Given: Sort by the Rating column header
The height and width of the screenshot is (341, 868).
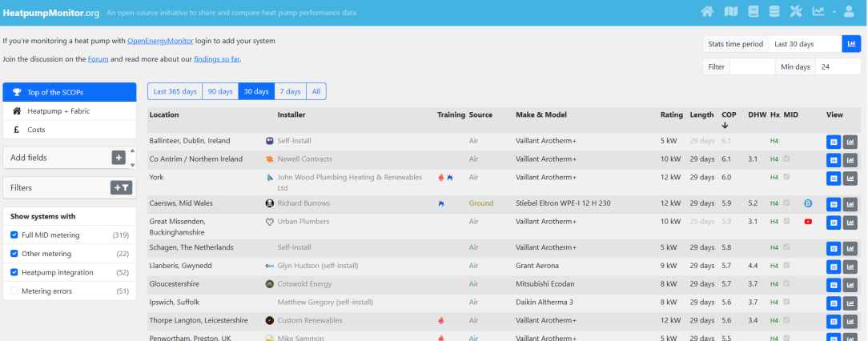Looking at the screenshot, I should tap(672, 114).
